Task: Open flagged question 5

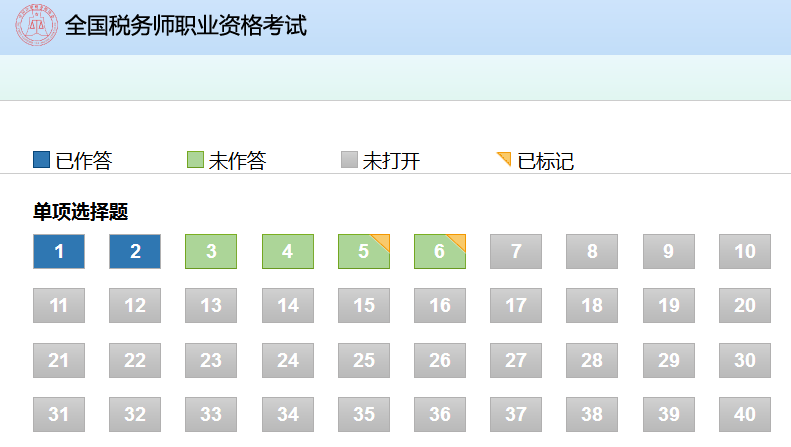Action: [x=364, y=251]
